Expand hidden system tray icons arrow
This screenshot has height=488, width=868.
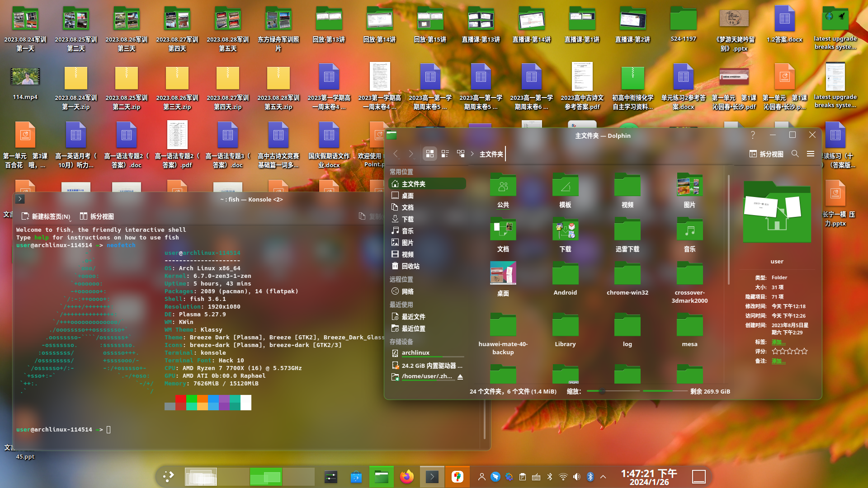point(603,477)
